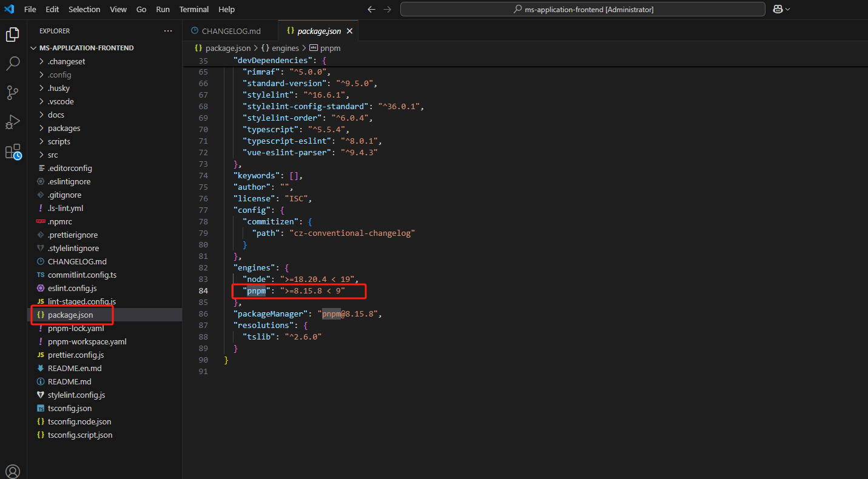Click the Go Back navigation arrow
This screenshot has width=868, height=479.
click(372, 9)
